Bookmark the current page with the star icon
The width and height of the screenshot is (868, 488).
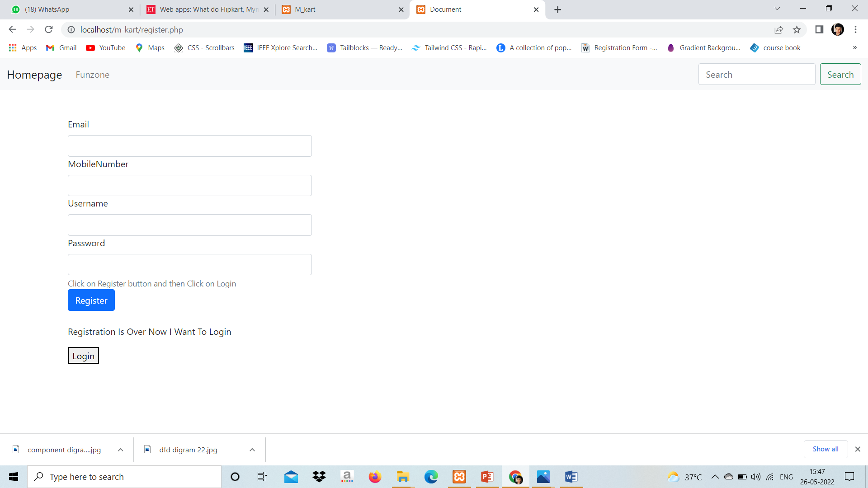tap(797, 29)
